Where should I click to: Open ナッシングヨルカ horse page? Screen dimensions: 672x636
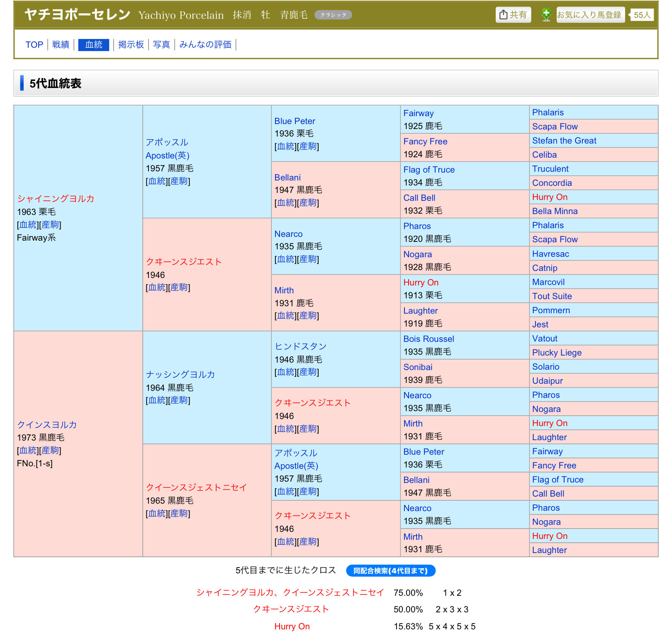[x=180, y=375]
